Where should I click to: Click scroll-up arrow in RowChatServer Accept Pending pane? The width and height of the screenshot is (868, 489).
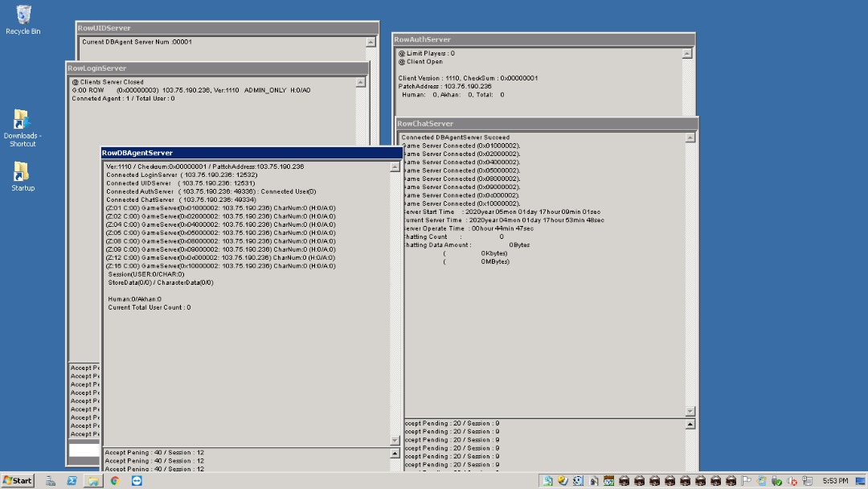click(690, 424)
